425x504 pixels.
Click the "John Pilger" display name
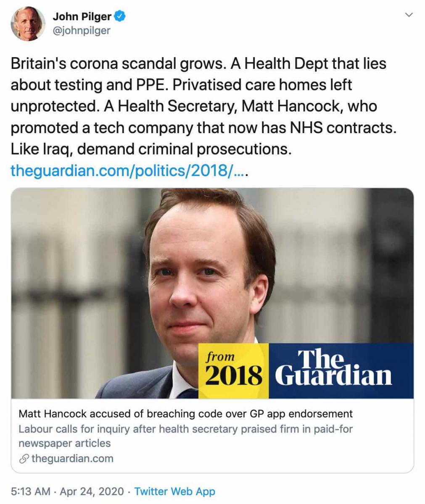(x=82, y=17)
